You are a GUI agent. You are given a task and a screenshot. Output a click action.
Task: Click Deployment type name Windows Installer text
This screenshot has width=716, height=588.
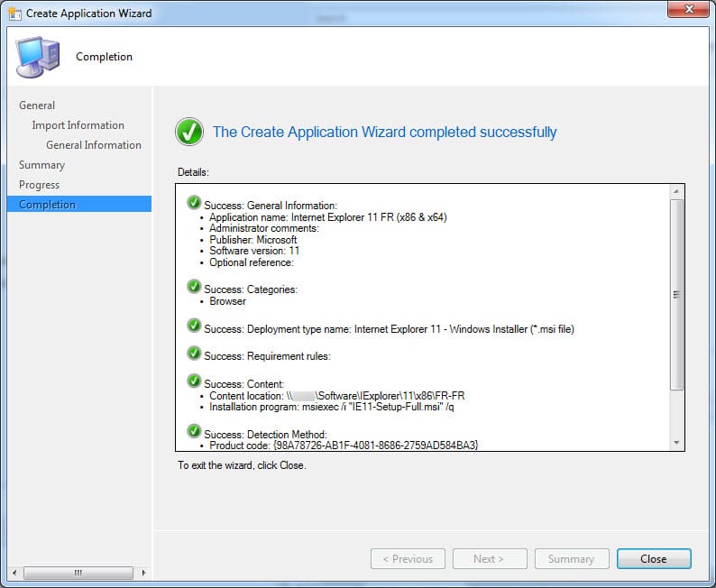(x=389, y=329)
